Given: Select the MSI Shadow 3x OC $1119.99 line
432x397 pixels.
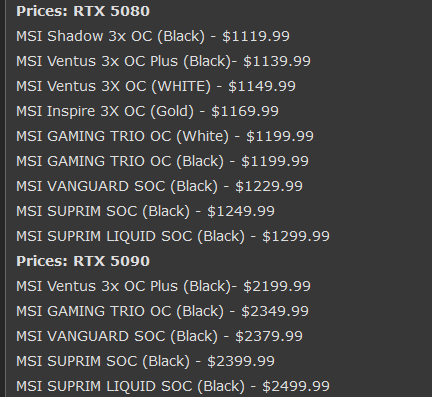Looking at the screenshot, I should [x=153, y=36].
